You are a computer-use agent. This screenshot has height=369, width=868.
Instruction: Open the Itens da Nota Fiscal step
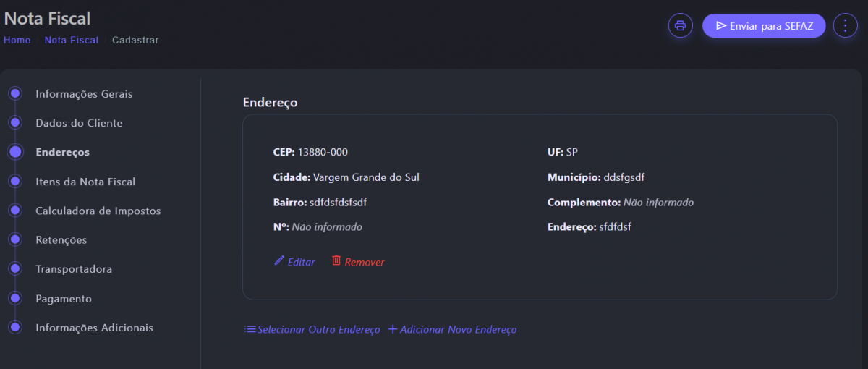coord(85,182)
